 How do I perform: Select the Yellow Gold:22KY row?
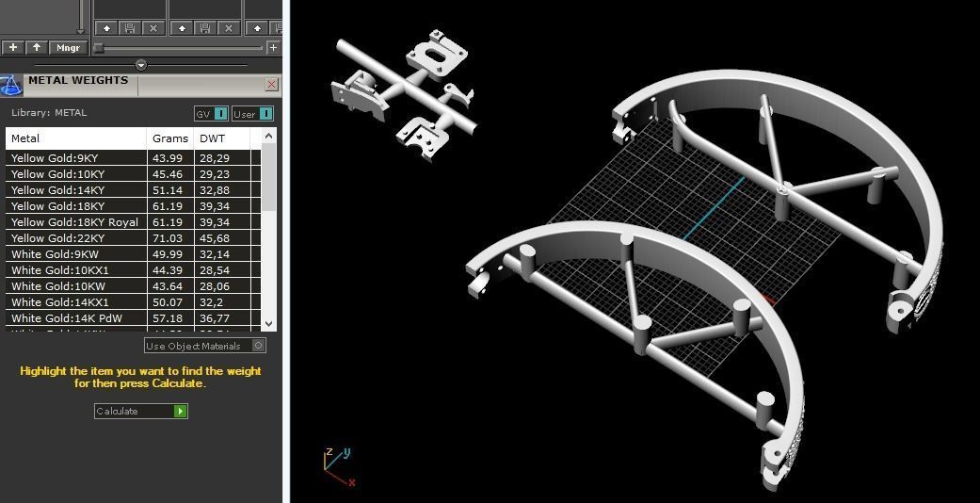click(x=133, y=238)
